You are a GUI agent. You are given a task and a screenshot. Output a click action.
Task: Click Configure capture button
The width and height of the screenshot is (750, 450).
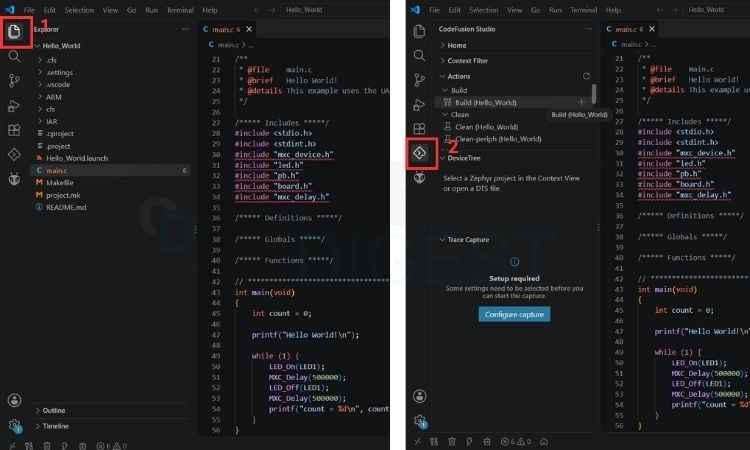click(x=514, y=314)
